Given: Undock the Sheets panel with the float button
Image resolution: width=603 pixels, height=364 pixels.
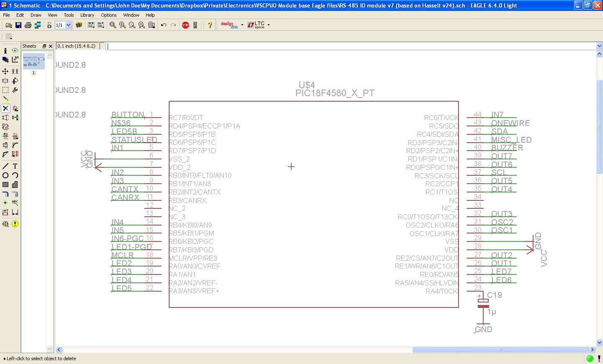Looking at the screenshot, I should click(x=44, y=46).
